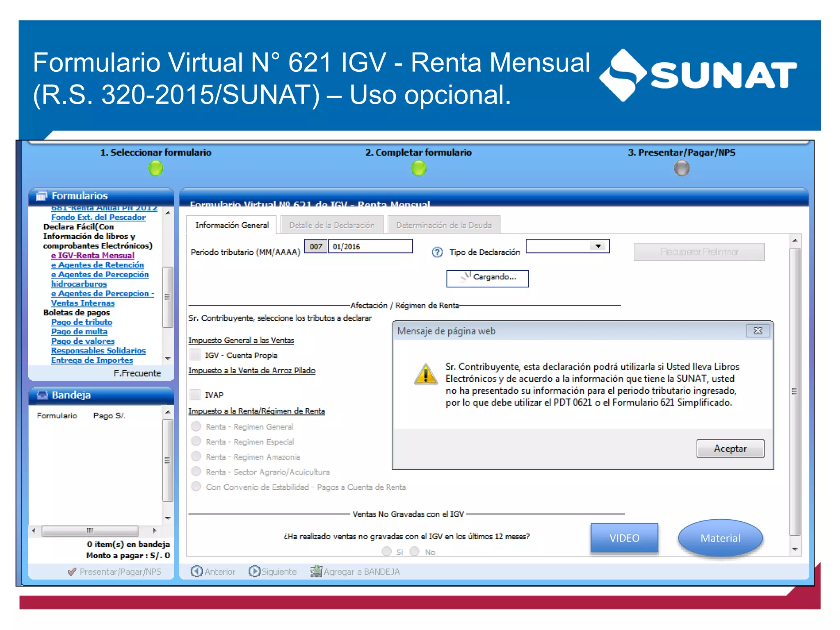Open Pago de tributo link
This screenshot has height=630, width=840.
pos(81,322)
